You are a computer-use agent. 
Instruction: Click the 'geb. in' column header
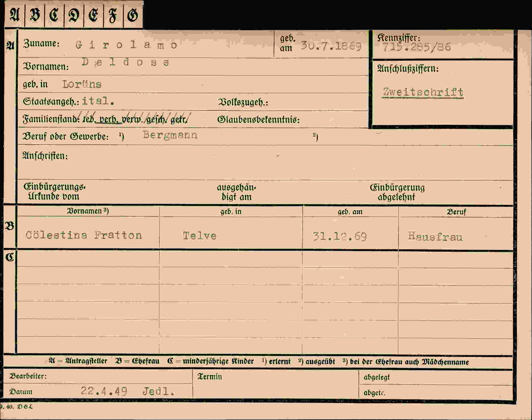coord(231,212)
